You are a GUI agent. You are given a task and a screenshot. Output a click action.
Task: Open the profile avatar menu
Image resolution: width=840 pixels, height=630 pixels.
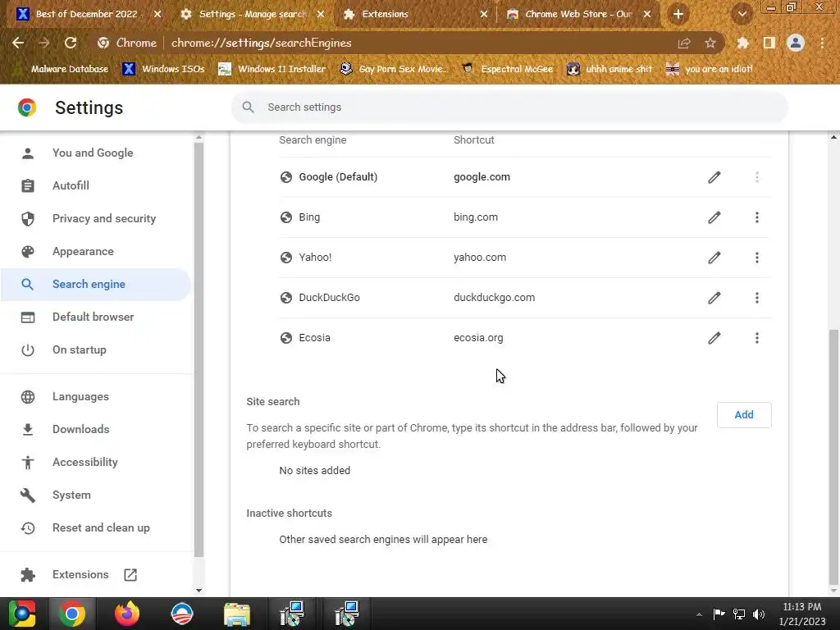[x=796, y=43]
